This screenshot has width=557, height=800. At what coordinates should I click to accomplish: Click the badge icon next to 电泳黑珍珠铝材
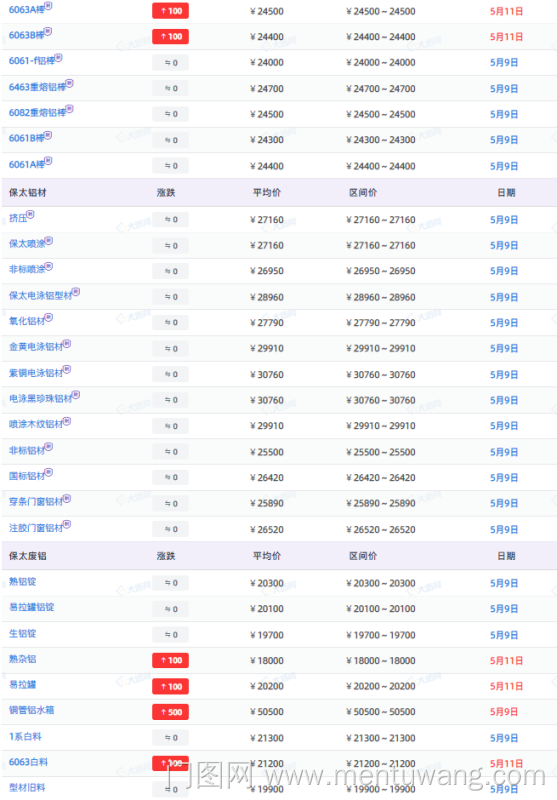click(75, 395)
